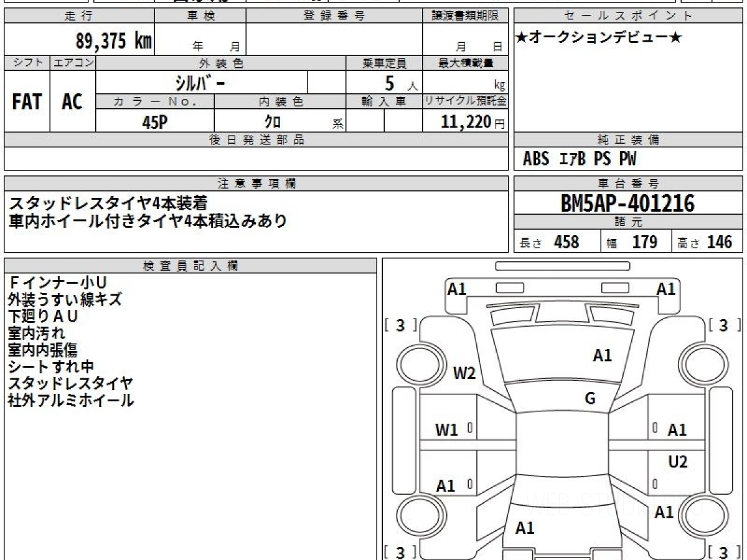Click the 注意事項欄 header
The width and height of the screenshot is (747, 560).
tap(256, 184)
